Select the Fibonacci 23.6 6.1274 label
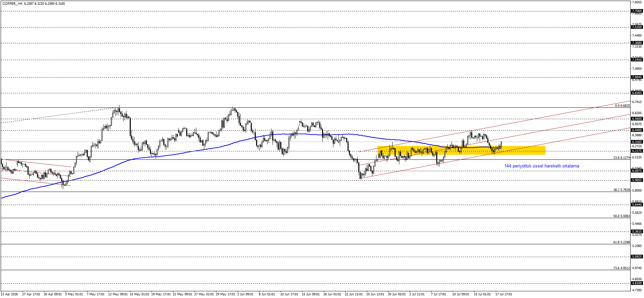 point(621,158)
